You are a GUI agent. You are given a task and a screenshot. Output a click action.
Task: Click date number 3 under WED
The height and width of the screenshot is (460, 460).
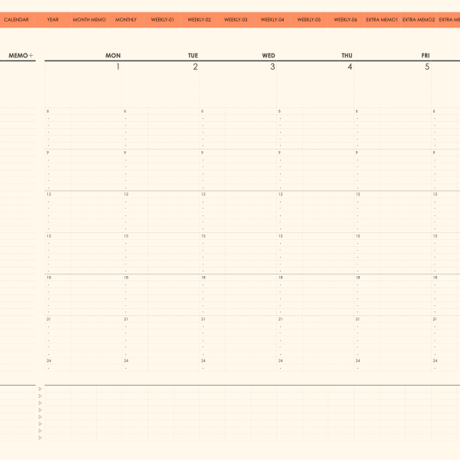coord(273,67)
